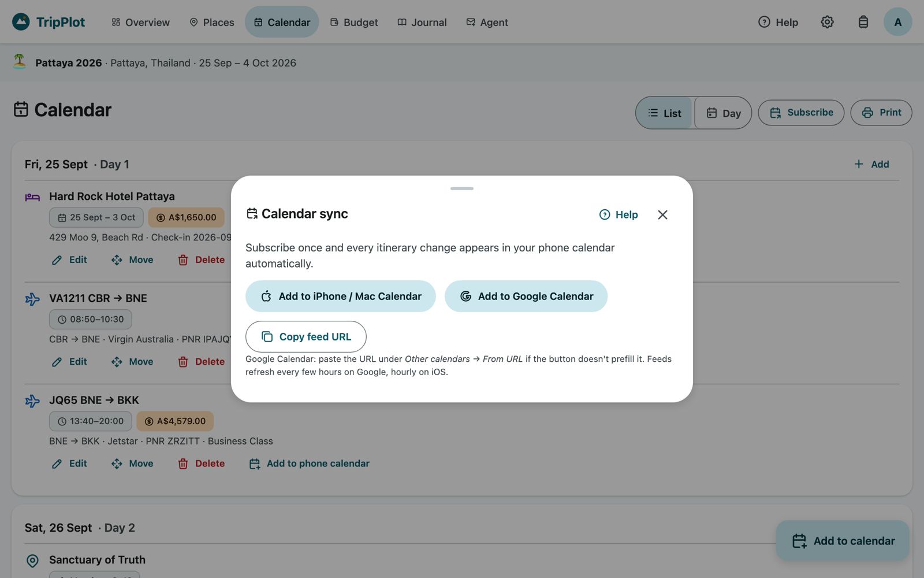Click the Subscribe button
The image size is (924, 578).
(x=801, y=113)
